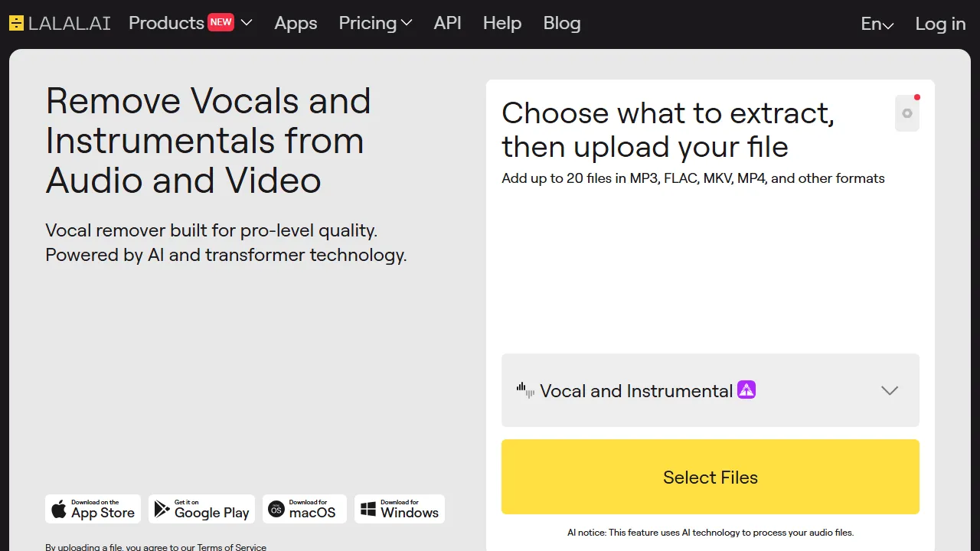
Task: Click the red NEW badge next to Products
Action: [x=220, y=22]
